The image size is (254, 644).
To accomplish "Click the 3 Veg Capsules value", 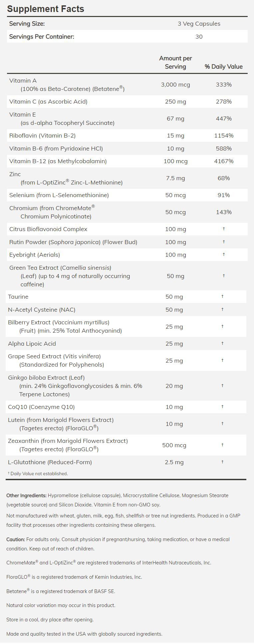I will coord(199,24).
